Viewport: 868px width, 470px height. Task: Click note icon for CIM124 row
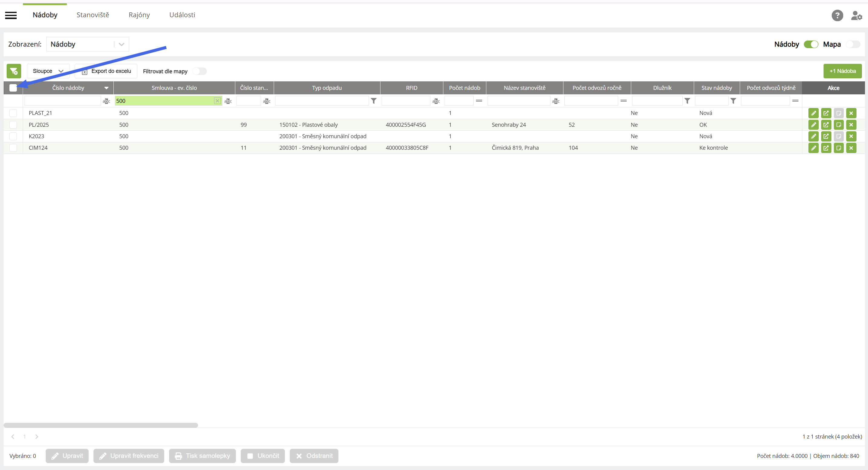pyautogui.click(x=838, y=148)
